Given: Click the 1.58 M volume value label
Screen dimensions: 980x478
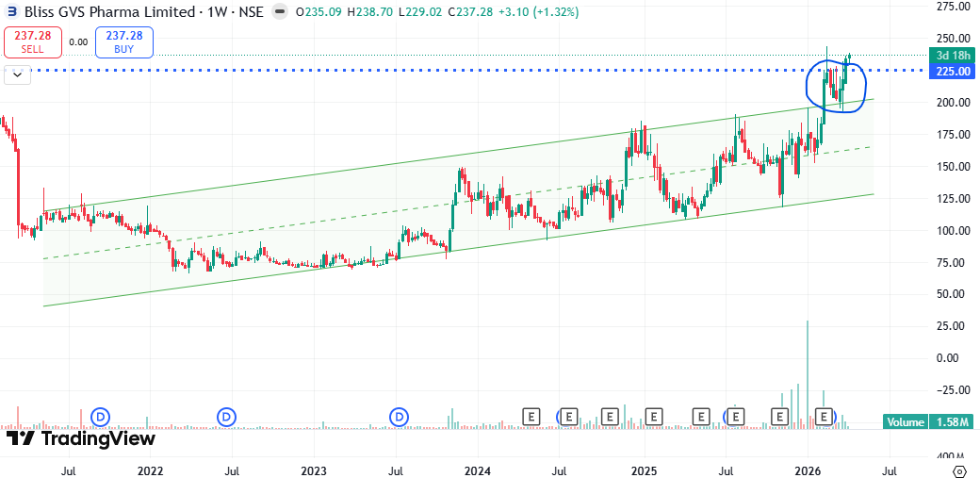Looking at the screenshot, I should click(x=953, y=422).
